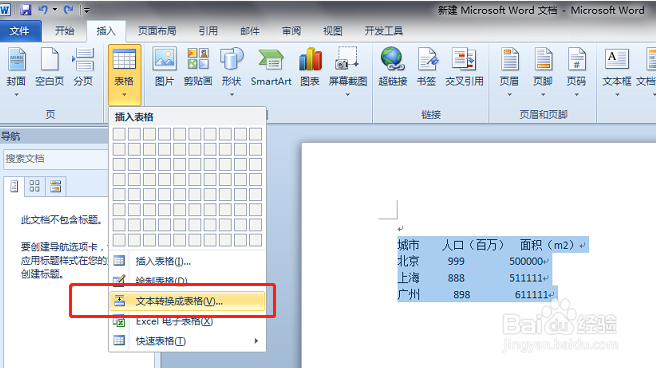Open the Customize Quick Access Toolbar dropdown
This screenshot has width=656, height=368.
[87, 10]
